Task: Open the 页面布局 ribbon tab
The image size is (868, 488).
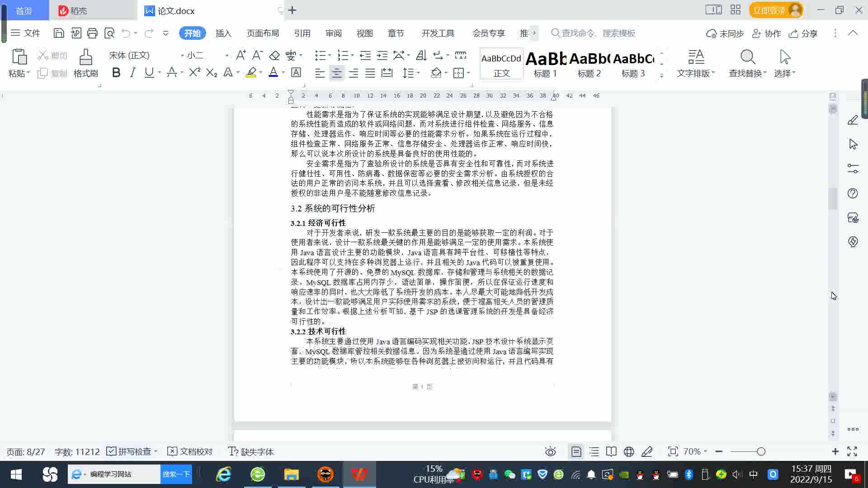Action: (x=263, y=33)
